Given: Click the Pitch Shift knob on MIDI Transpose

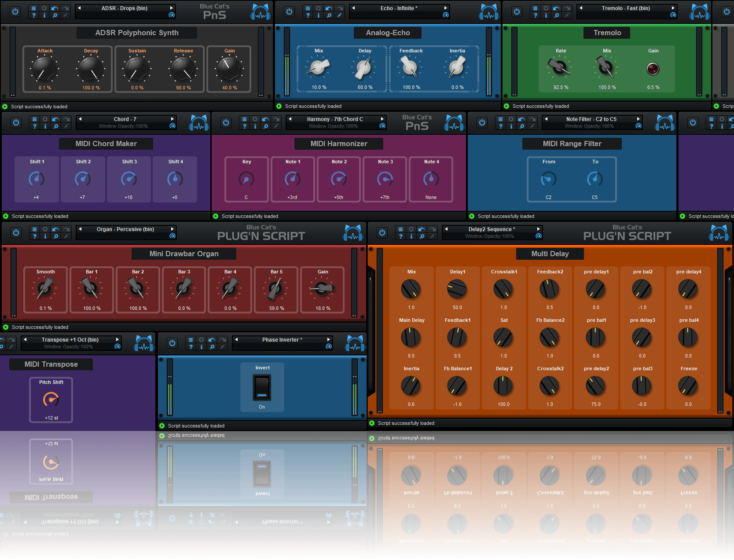Looking at the screenshot, I should 51,400.
